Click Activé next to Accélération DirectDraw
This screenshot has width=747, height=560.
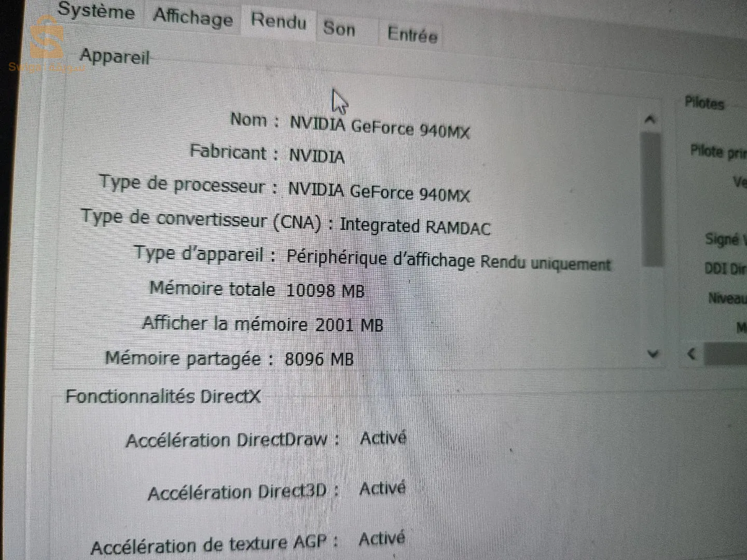(383, 438)
